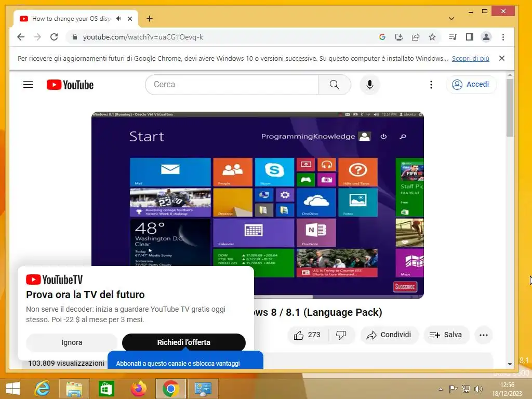Bookmark this page with the star
532x399 pixels.
point(432,37)
